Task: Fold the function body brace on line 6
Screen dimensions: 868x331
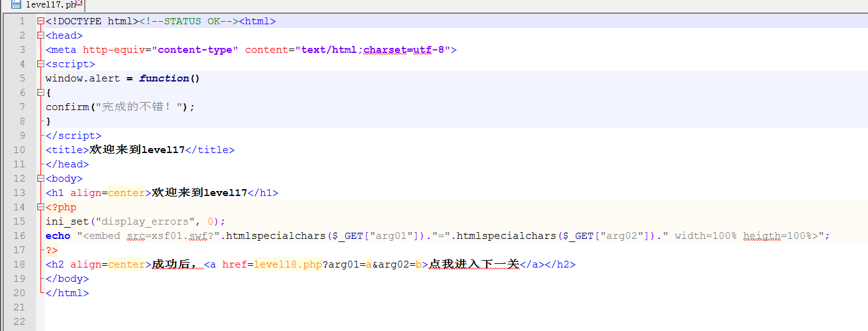Action: pyautogui.click(x=41, y=93)
